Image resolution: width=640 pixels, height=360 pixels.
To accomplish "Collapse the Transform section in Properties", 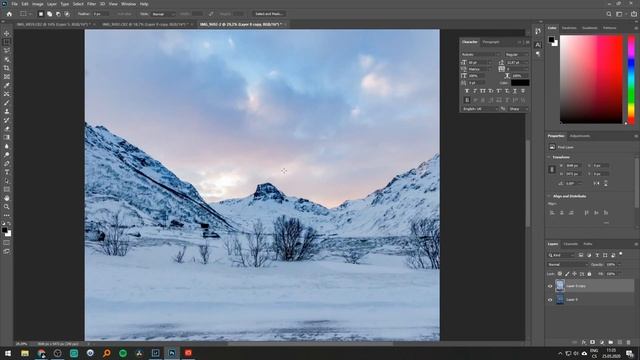I will click(549, 157).
